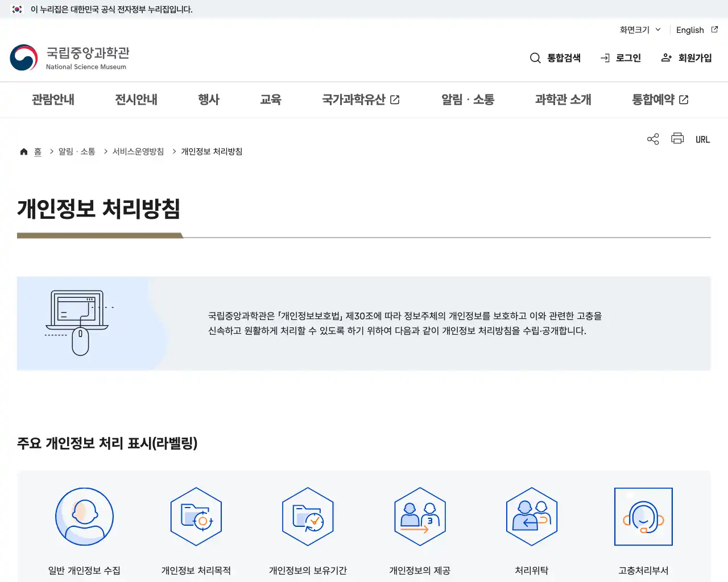Viewport: 728px width, 582px height.
Task: Click the 통합검색 search icon
Action: click(535, 57)
